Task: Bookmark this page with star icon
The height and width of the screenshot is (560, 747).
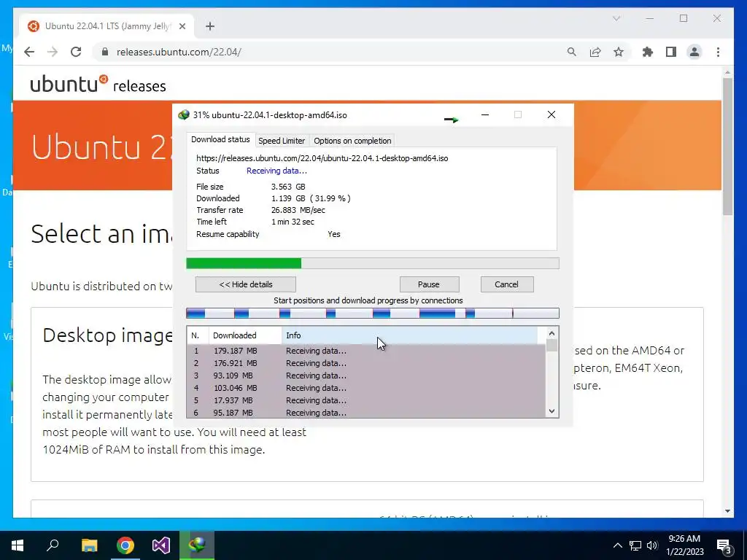Action: 619,52
